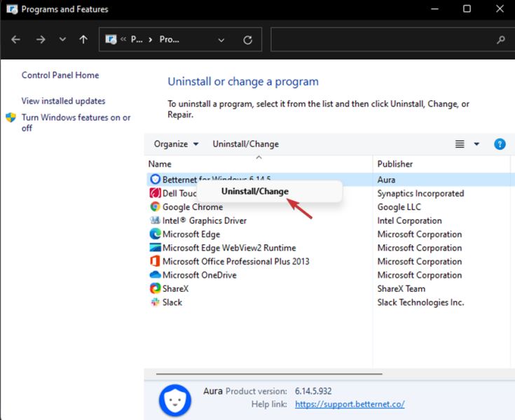Expand the view options dropdown arrow
This screenshot has height=420, width=515.
pos(476,144)
